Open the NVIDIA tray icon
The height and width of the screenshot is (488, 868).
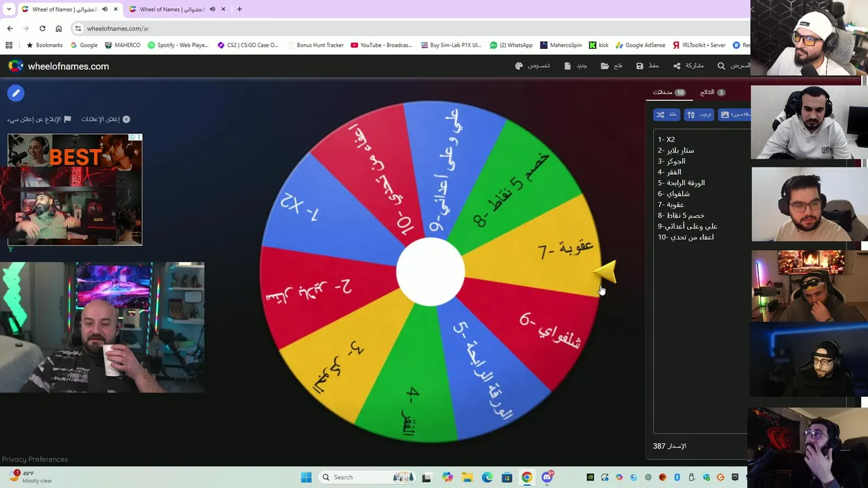pos(590,477)
